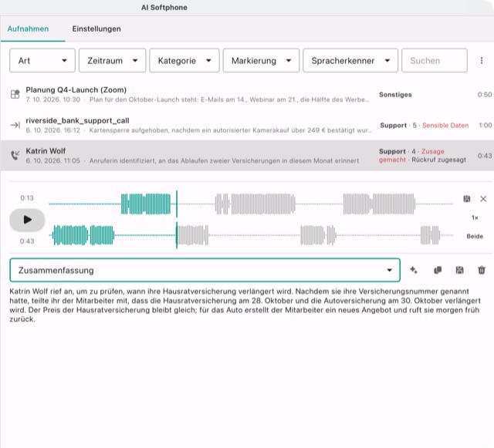This screenshot has height=448, width=494.
Task: Click the summary text about Katrin Wolf
Action: tap(245, 305)
